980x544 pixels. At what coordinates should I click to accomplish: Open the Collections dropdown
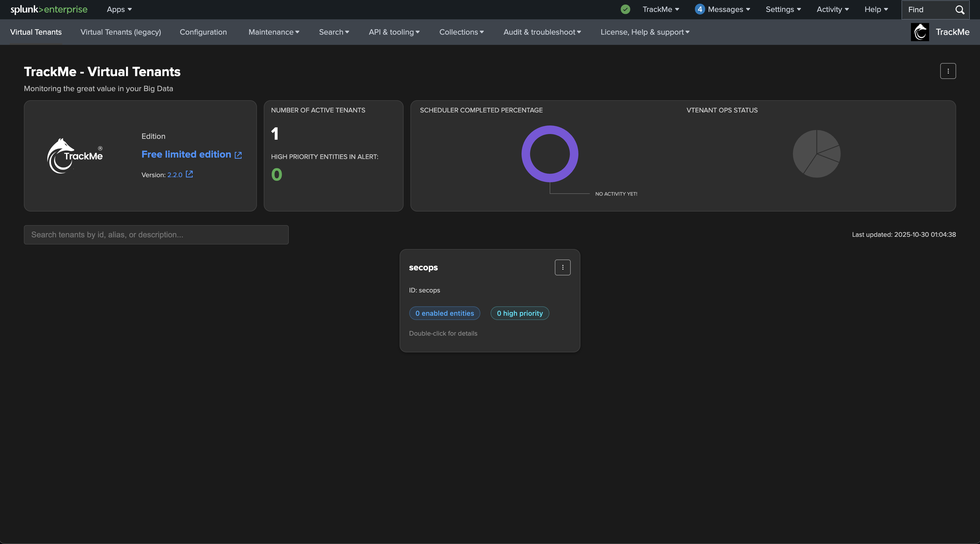coord(461,32)
